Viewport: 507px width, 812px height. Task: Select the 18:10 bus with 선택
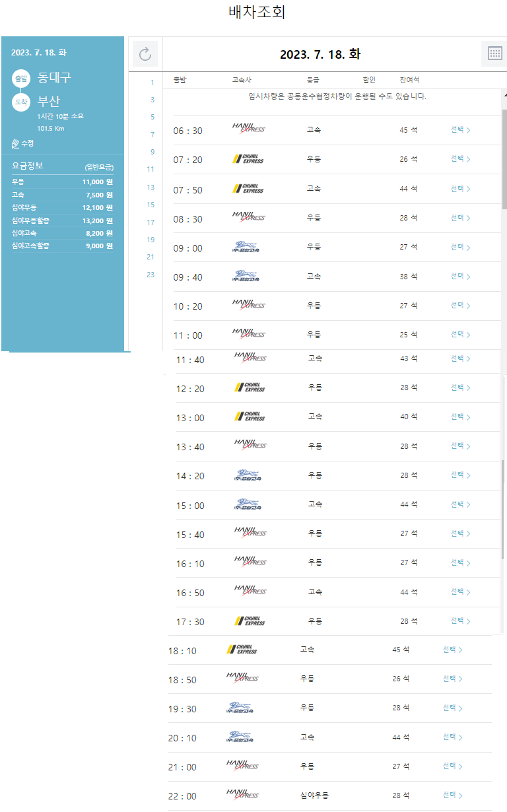pyautogui.click(x=453, y=650)
